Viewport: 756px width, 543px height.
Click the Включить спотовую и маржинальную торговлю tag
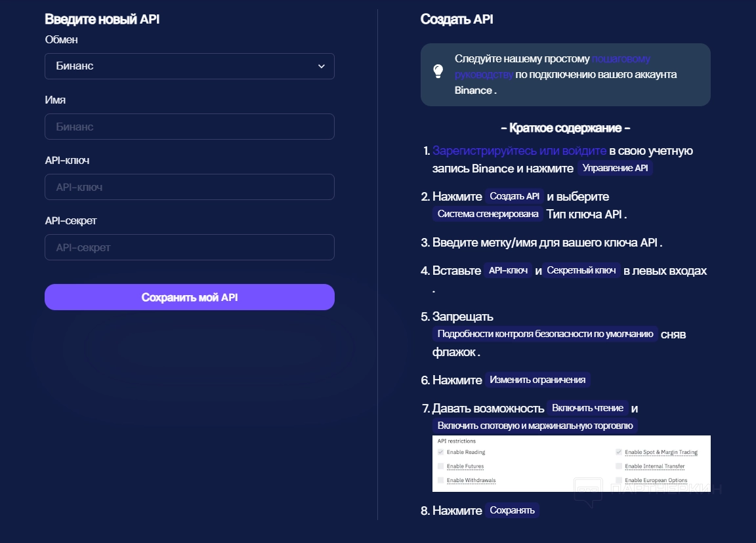(x=535, y=426)
